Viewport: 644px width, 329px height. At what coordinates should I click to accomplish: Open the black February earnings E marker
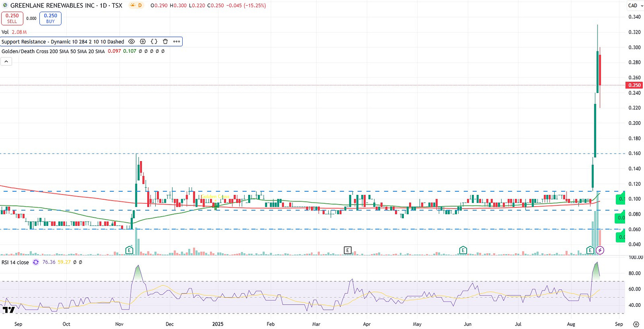pos(348,250)
